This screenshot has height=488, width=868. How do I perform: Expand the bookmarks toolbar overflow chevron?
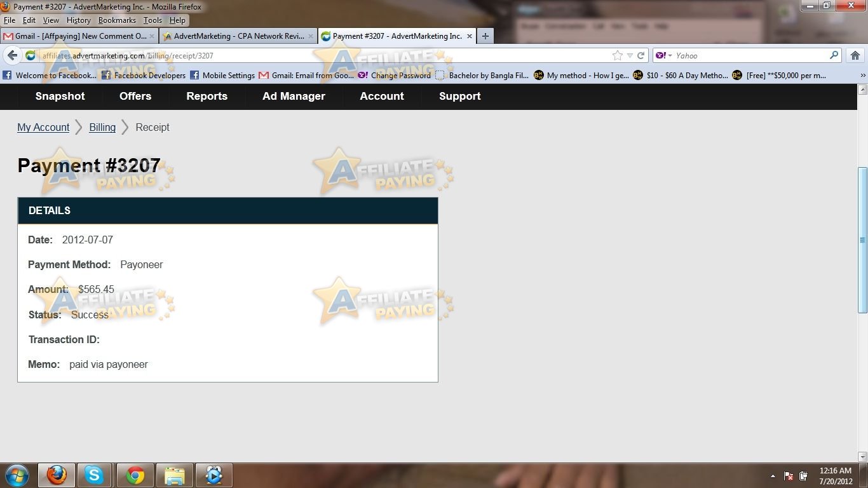point(862,75)
